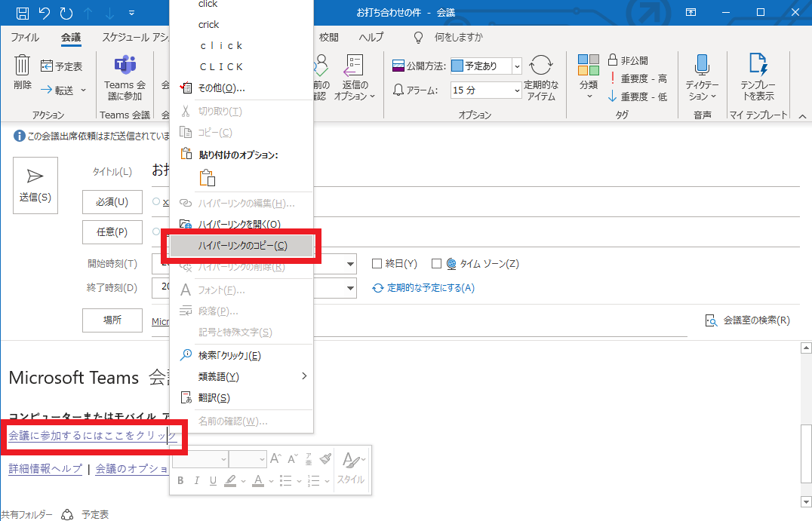The height and width of the screenshot is (521, 812).
Task: Show templates with テンプレートを表示
Action: point(758,78)
